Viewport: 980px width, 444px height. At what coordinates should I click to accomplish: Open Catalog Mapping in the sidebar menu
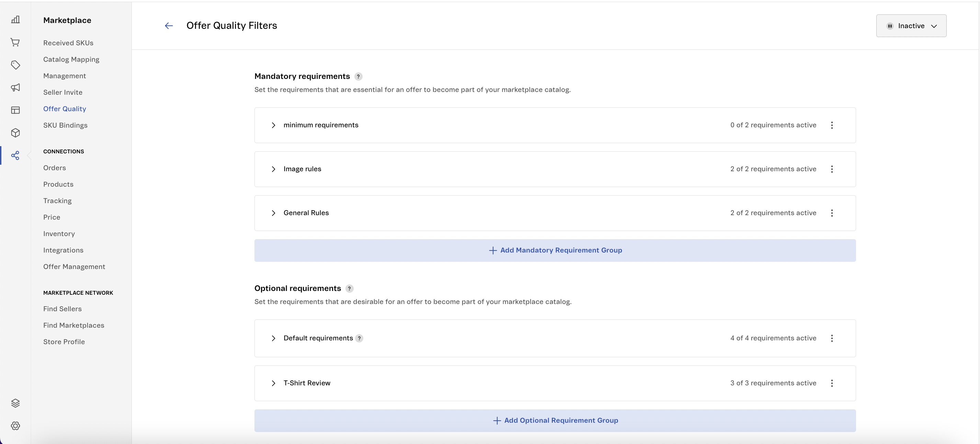point(71,59)
